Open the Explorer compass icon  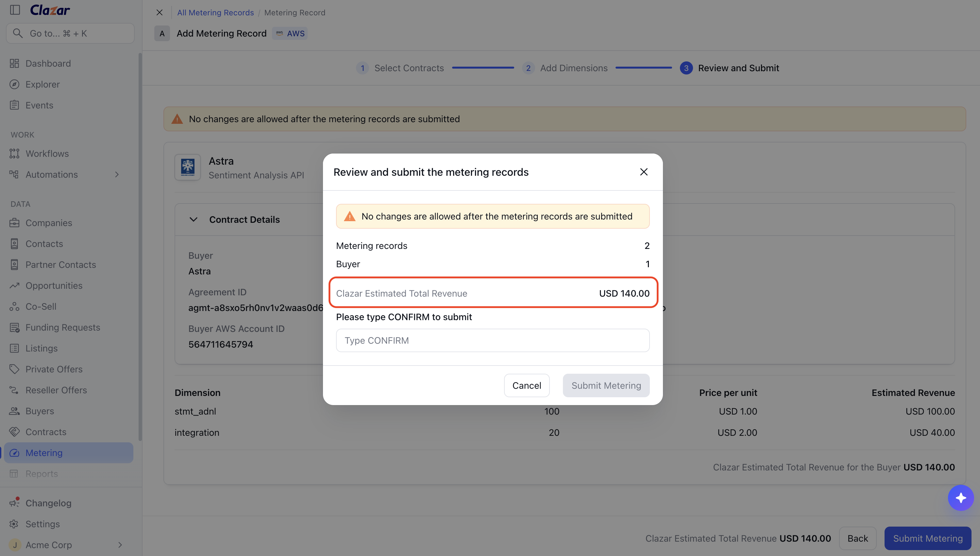(14, 84)
